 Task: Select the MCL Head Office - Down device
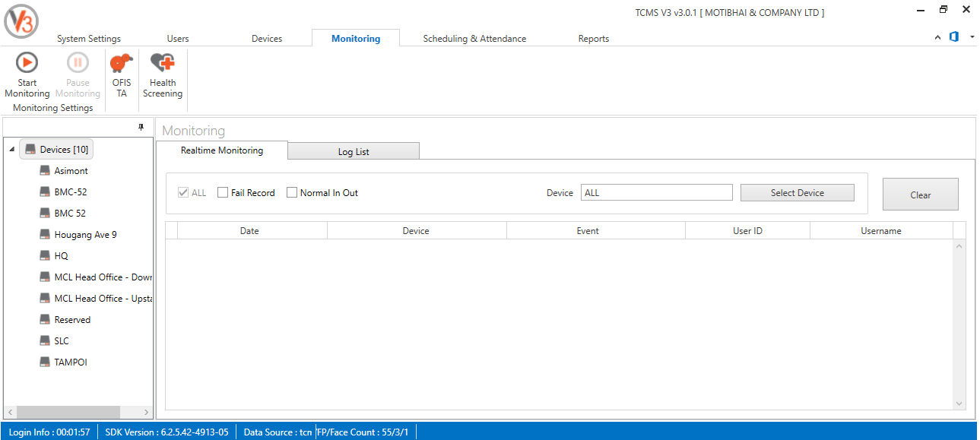[103, 277]
